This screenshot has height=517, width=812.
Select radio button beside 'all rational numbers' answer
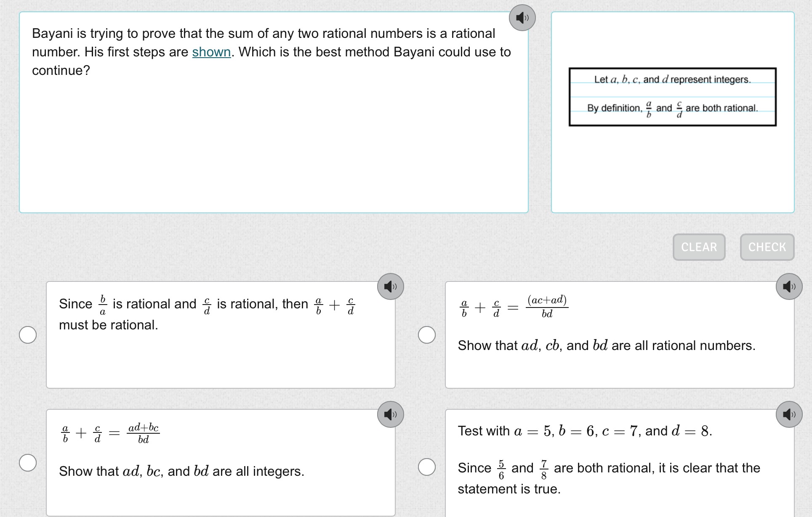(426, 335)
